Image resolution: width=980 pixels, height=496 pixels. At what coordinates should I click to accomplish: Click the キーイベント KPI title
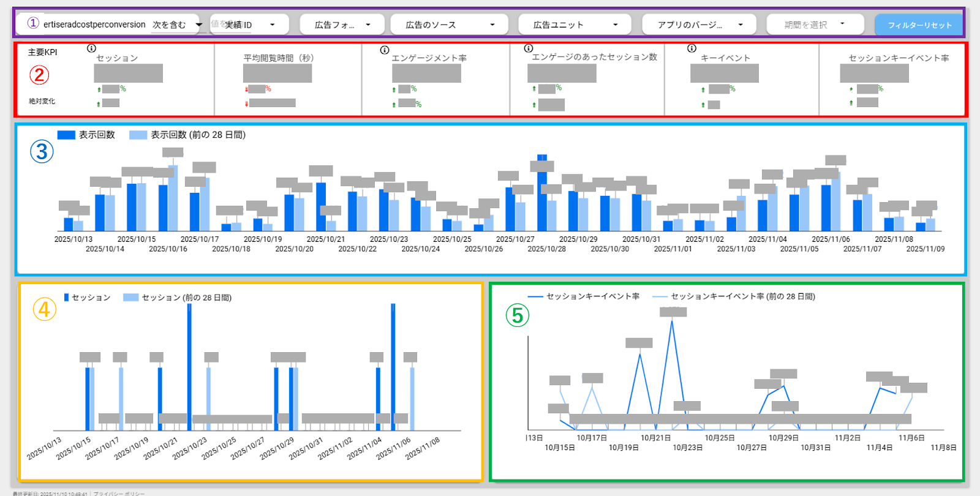click(725, 58)
